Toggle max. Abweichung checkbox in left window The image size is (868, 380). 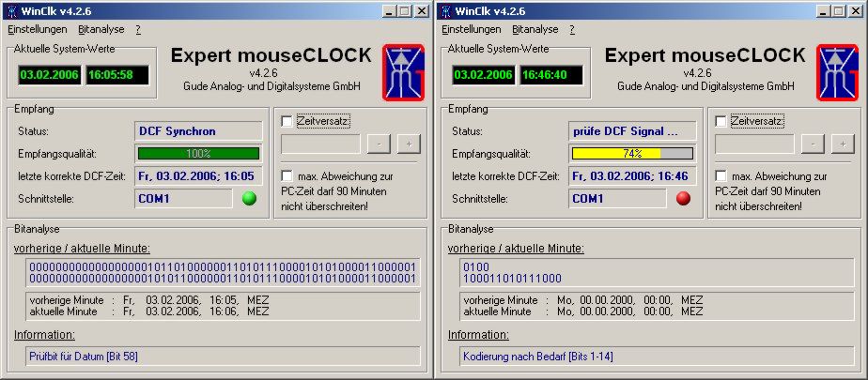[x=287, y=176]
